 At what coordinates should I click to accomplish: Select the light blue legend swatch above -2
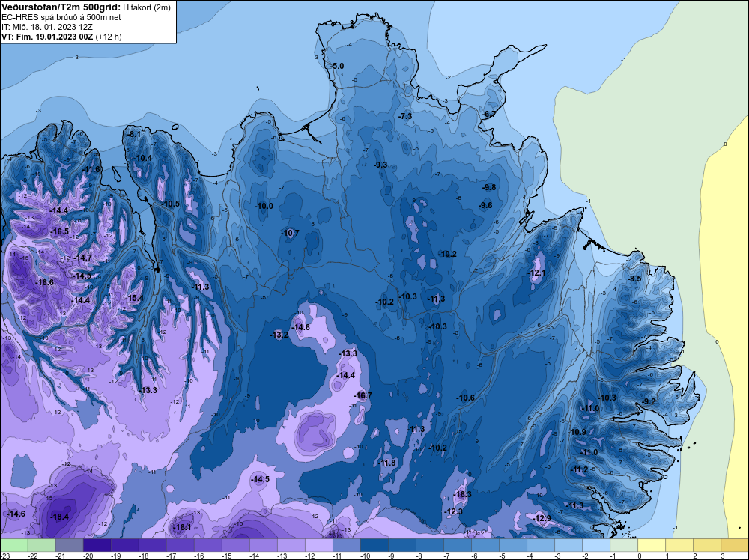(595, 545)
